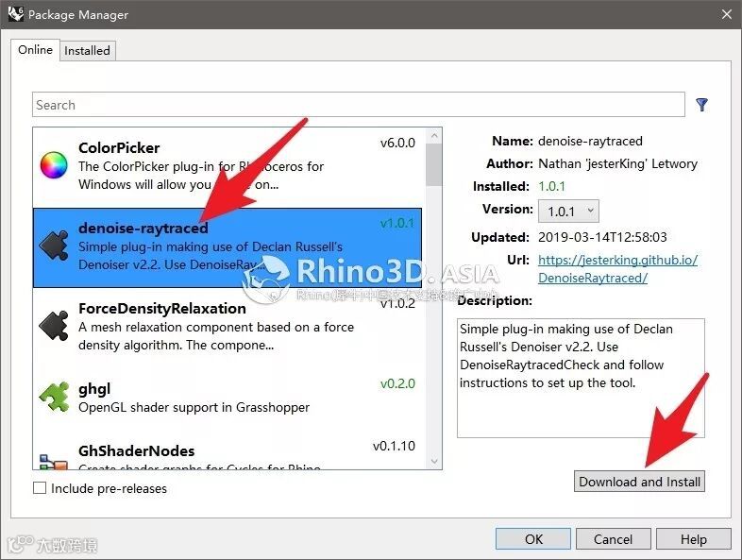The height and width of the screenshot is (560, 742).
Task: Click 'OpenGL shader support in Grasshopper' text
Action: point(194,407)
